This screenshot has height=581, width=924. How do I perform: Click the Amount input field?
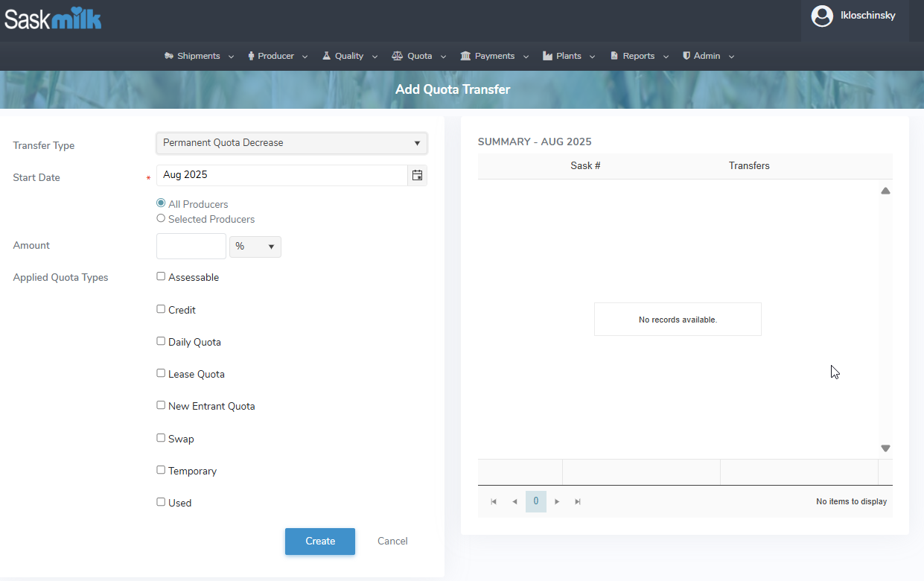[x=191, y=247]
